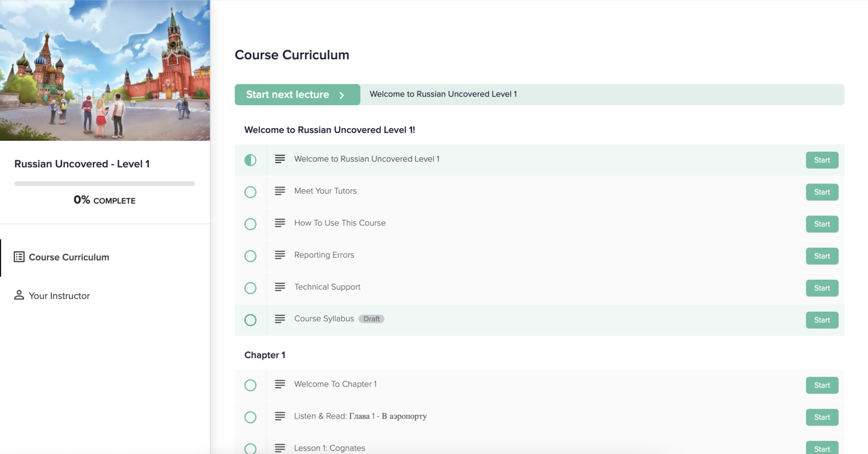Viewport: 868px width, 454px height.
Task: Click text-lines icon beside How To Use This Course
Action: 280,223
